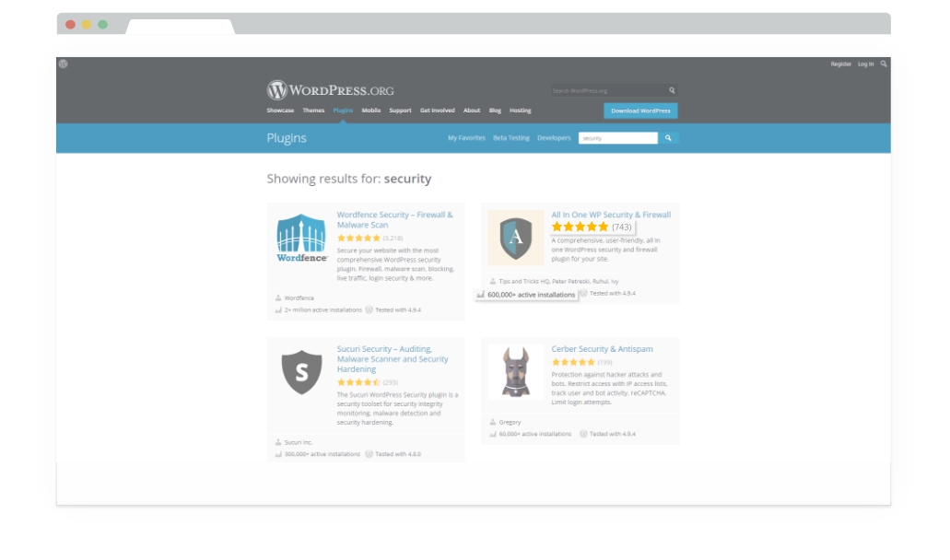Open the Themes menu item
Image resolution: width=950 pixels, height=560 pixels.
(313, 111)
